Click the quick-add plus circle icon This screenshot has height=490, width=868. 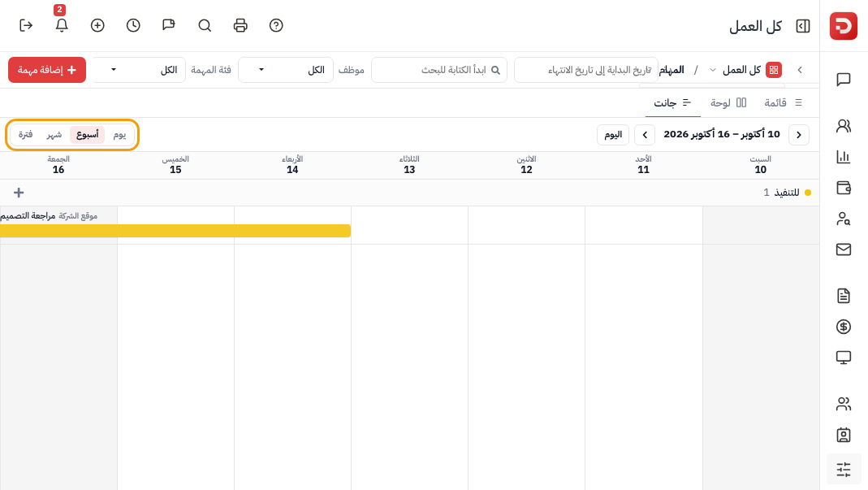click(97, 25)
